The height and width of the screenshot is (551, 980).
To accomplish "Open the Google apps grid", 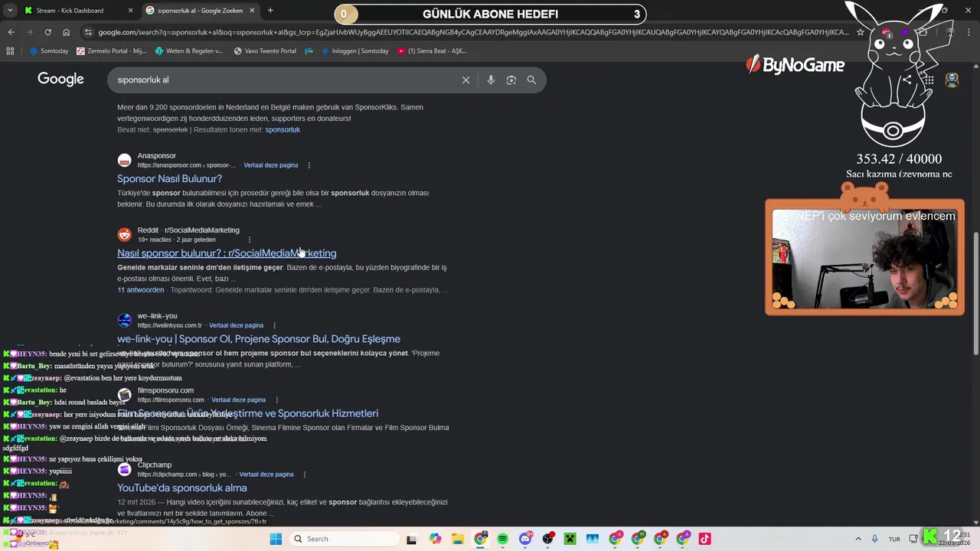I will tap(928, 80).
